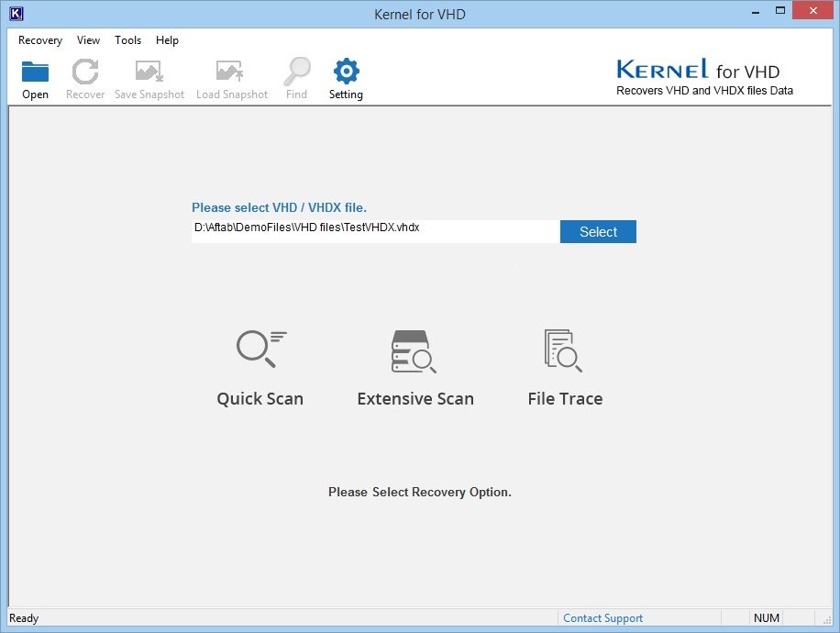Click Save Snapshot toolbar icon
The width and height of the screenshot is (840, 633).
tap(149, 79)
